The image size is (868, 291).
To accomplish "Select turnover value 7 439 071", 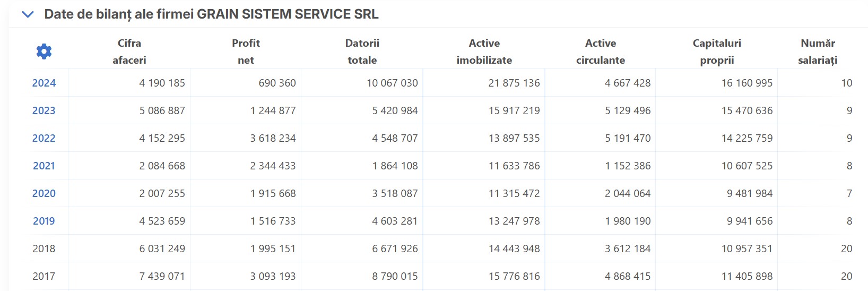I will pos(162,276).
